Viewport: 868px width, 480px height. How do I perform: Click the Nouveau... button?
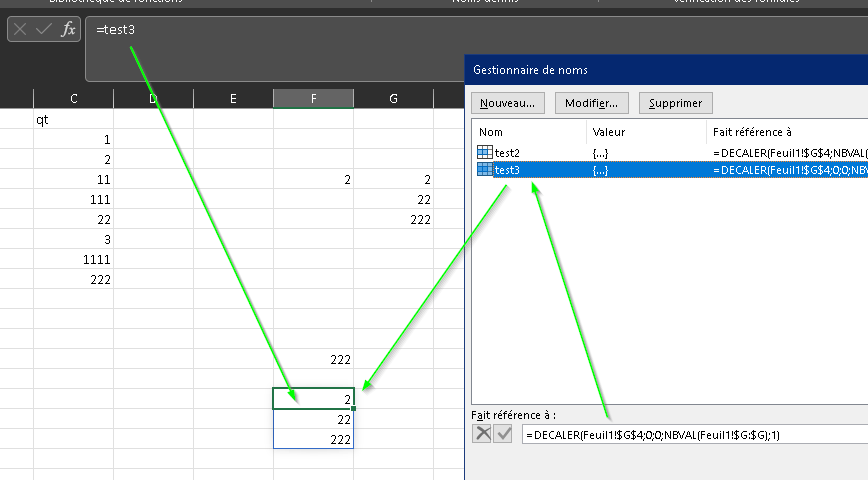[508, 103]
